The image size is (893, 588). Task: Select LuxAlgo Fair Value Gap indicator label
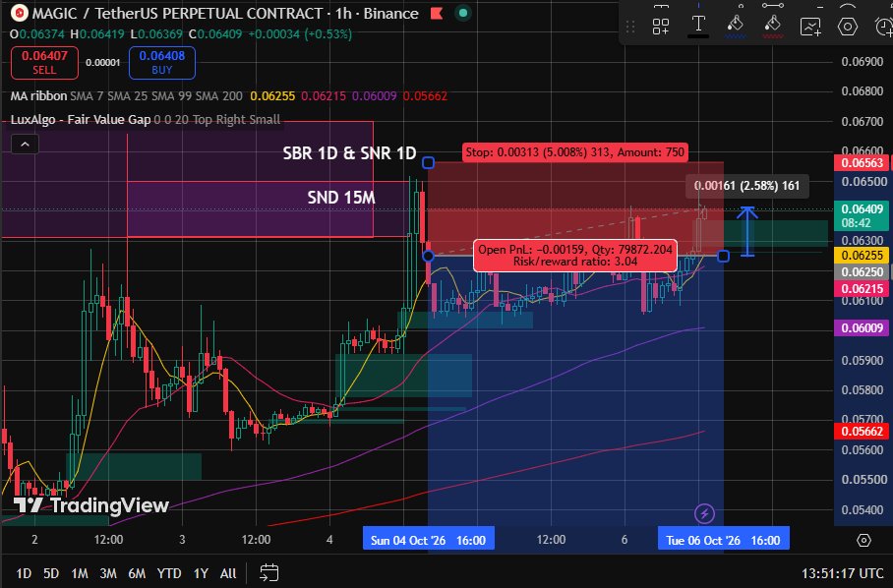(81, 120)
